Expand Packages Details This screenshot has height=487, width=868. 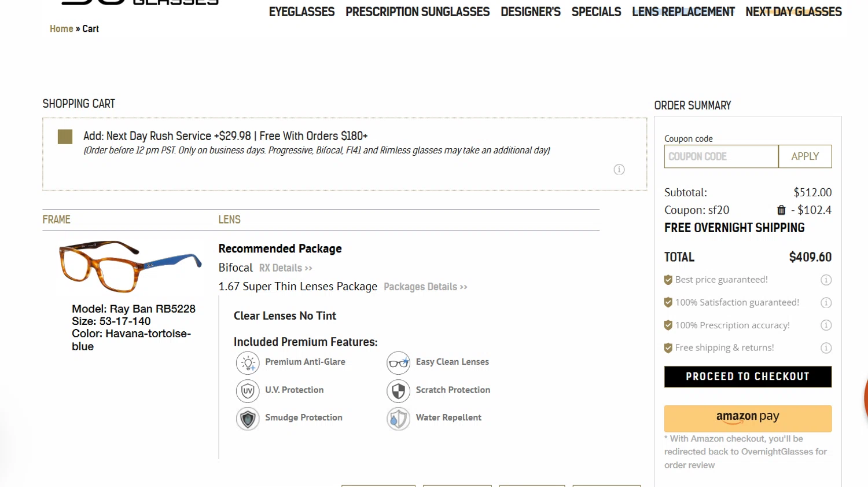[x=425, y=287]
